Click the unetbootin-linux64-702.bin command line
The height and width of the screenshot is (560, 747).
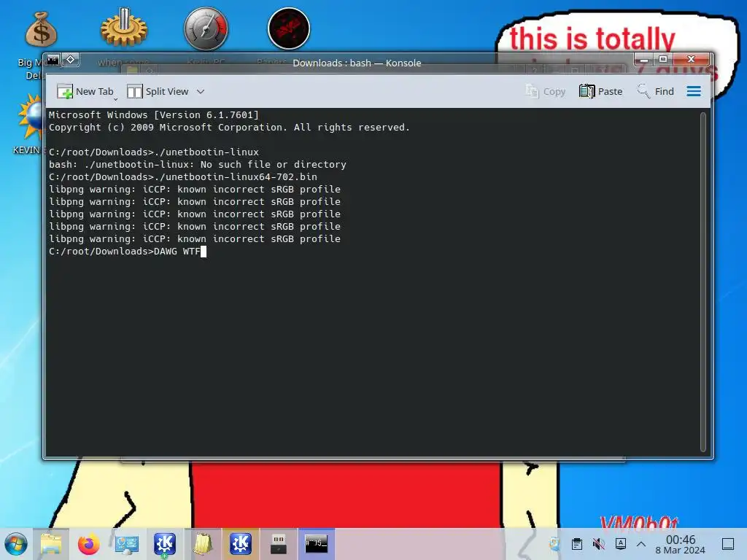point(183,177)
